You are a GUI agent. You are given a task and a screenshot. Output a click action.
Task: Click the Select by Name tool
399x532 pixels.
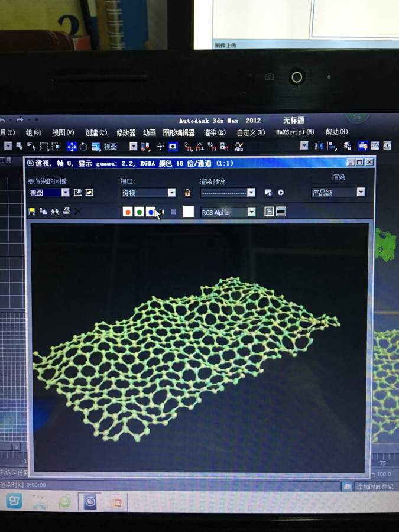tap(31, 146)
